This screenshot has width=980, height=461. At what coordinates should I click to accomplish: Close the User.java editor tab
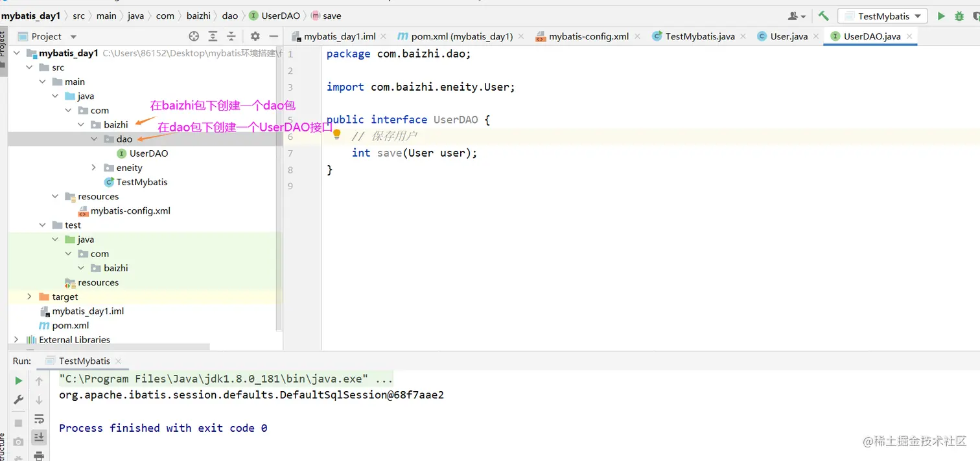coord(815,37)
